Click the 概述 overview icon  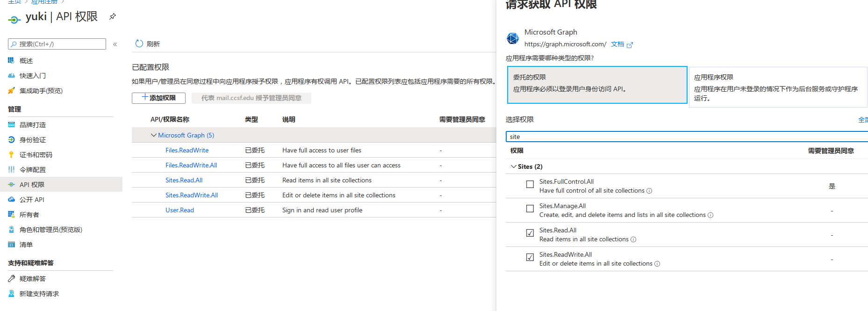pos(11,60)
